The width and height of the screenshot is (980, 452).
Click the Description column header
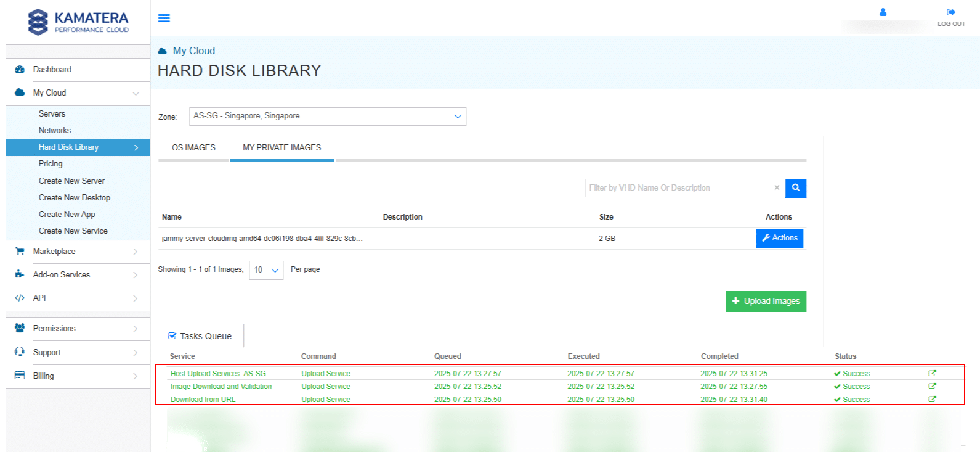coord(402,217)
